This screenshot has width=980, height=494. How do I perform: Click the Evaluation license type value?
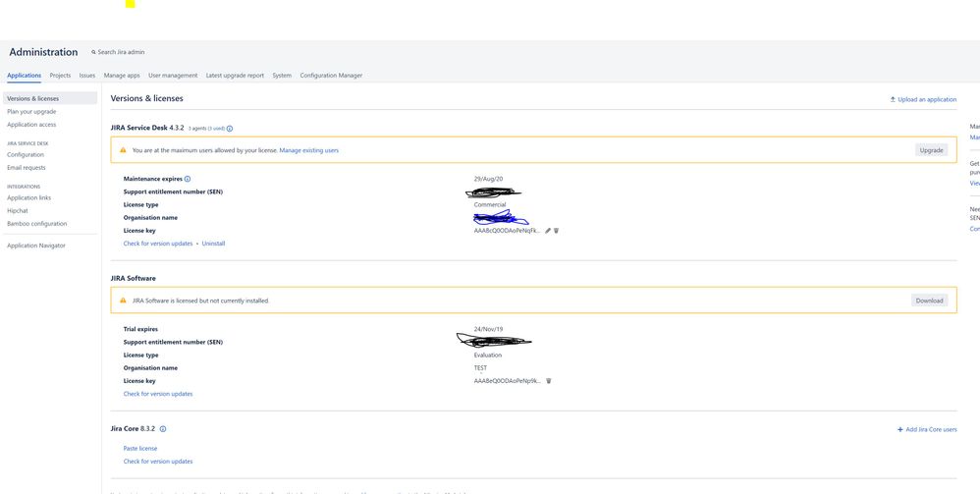pyautogui.click(x=487, y=356)
